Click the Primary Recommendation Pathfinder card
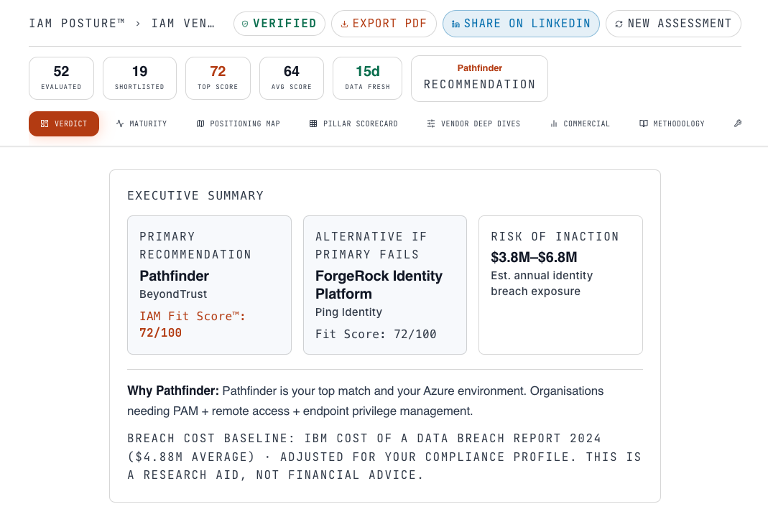This screenshot has width=768, height=532. tap(209, 285)
